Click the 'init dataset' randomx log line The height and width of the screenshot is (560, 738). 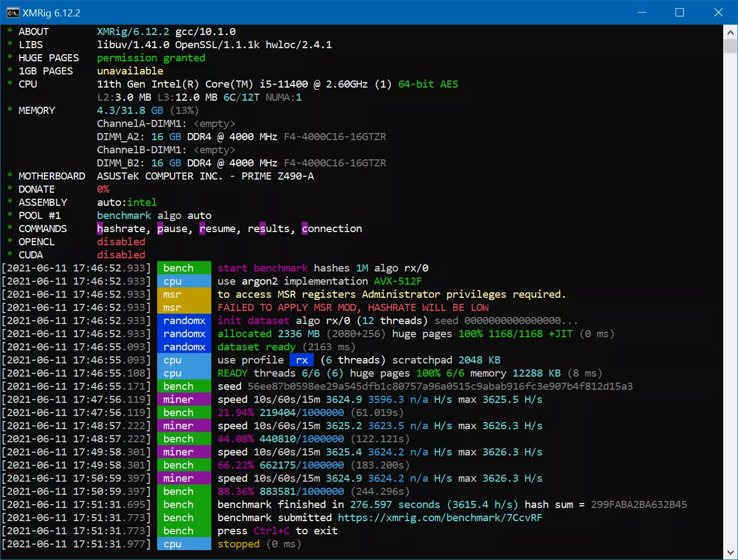click(x=398, y=321)
